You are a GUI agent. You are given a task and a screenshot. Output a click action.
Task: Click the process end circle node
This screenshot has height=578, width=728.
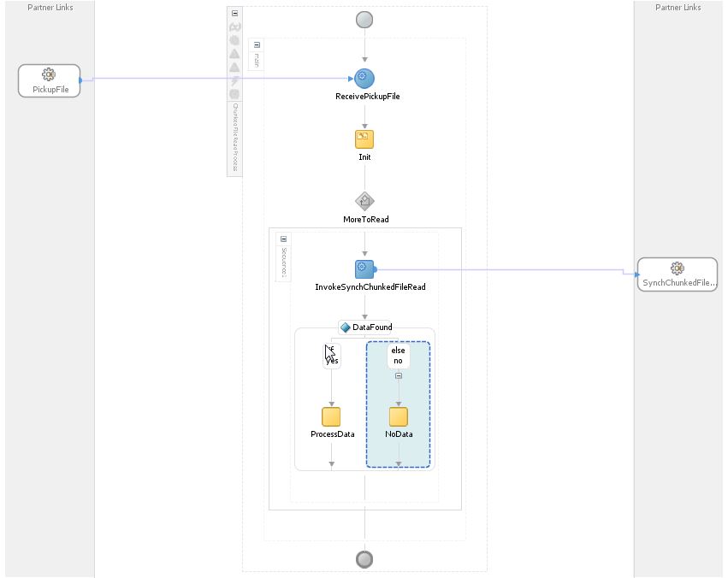click(x=364, y=559)
